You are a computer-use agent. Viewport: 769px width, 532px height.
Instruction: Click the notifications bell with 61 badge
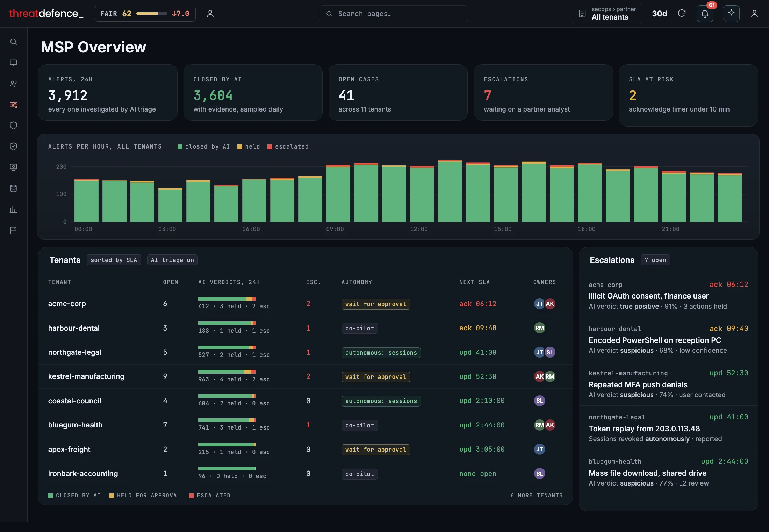point(705,14)
